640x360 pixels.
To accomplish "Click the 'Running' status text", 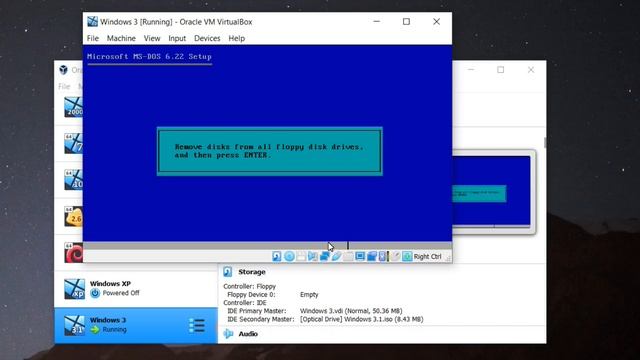I will click(x=114, y=329).
